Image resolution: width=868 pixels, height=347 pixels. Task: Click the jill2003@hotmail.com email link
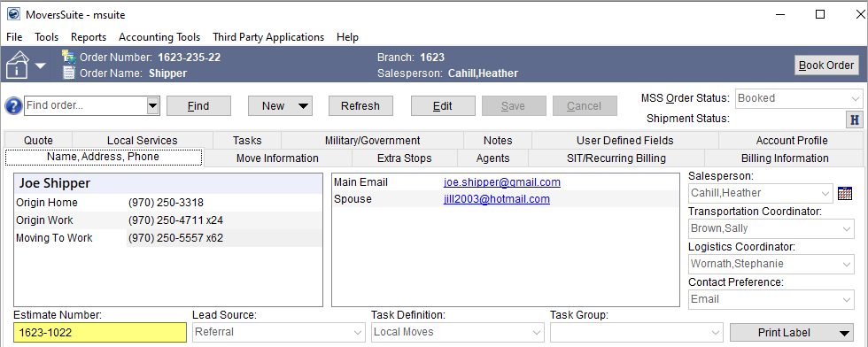[497, 199]
